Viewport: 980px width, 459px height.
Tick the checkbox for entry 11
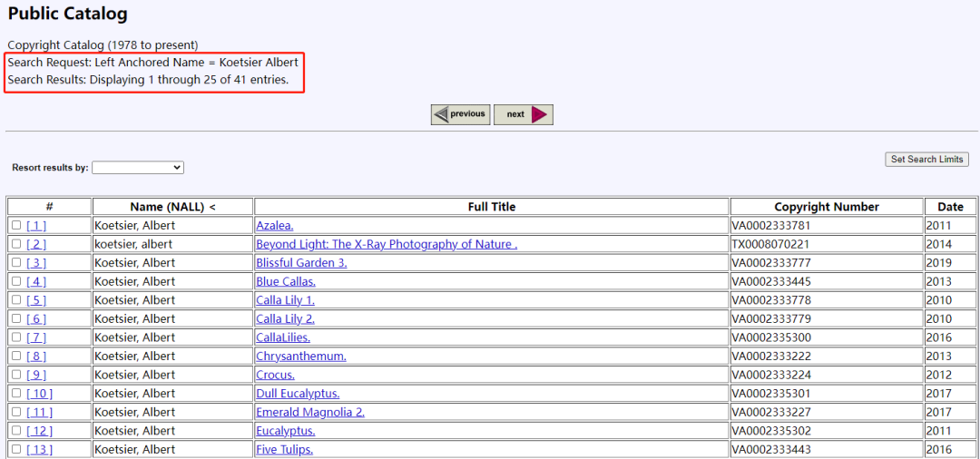click(x=16, y=412)
